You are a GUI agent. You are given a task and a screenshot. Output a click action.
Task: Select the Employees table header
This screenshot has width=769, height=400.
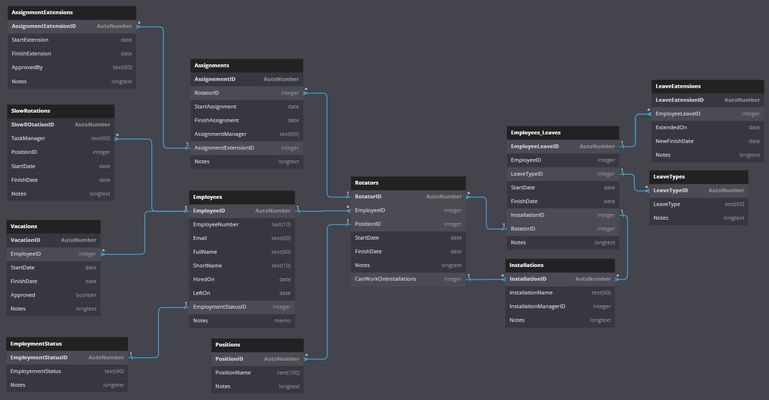pos(242,197)
